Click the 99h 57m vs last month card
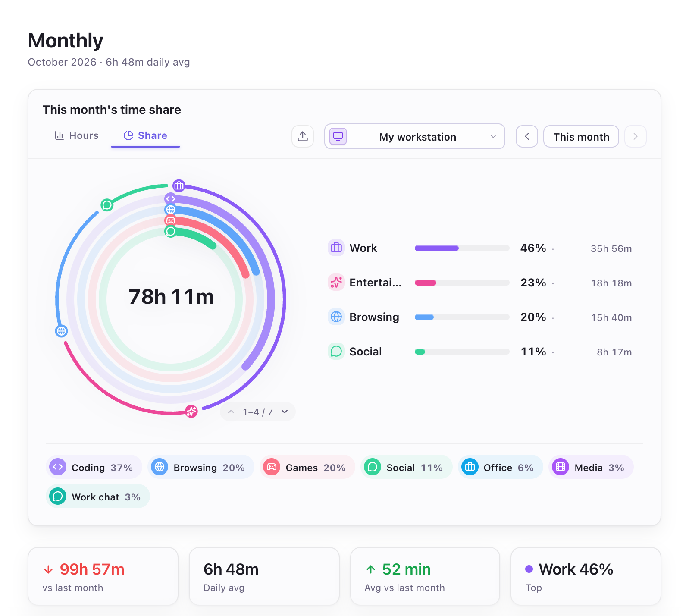 (103, 576)
